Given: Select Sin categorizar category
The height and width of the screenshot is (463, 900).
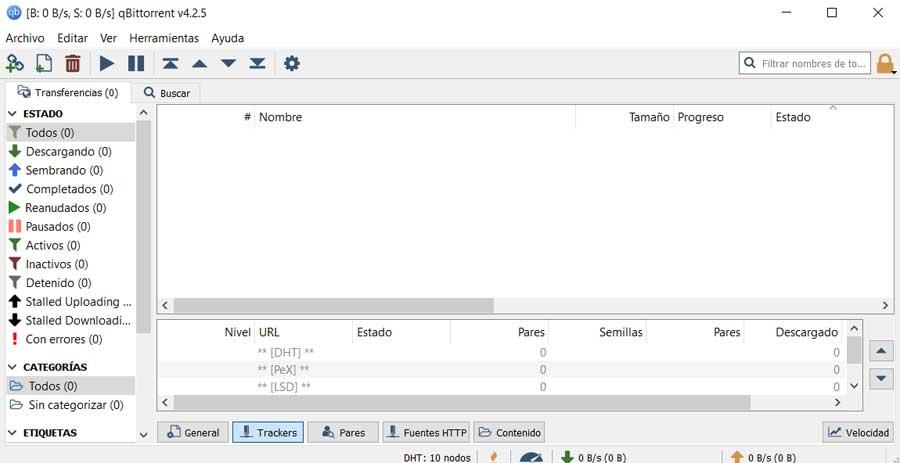Looking at the screenshot, I should tap(71, 405).
